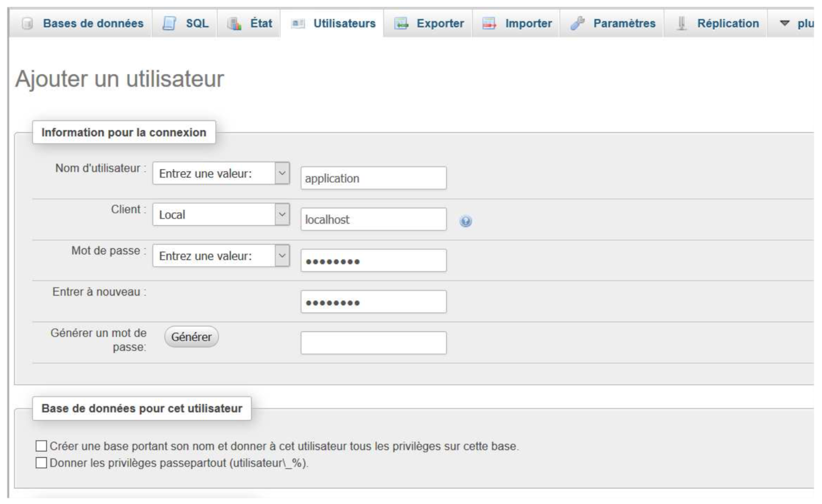This screenshot has height=504, width=822.
Task: Click the Importer tab icon
Action: 489,23
